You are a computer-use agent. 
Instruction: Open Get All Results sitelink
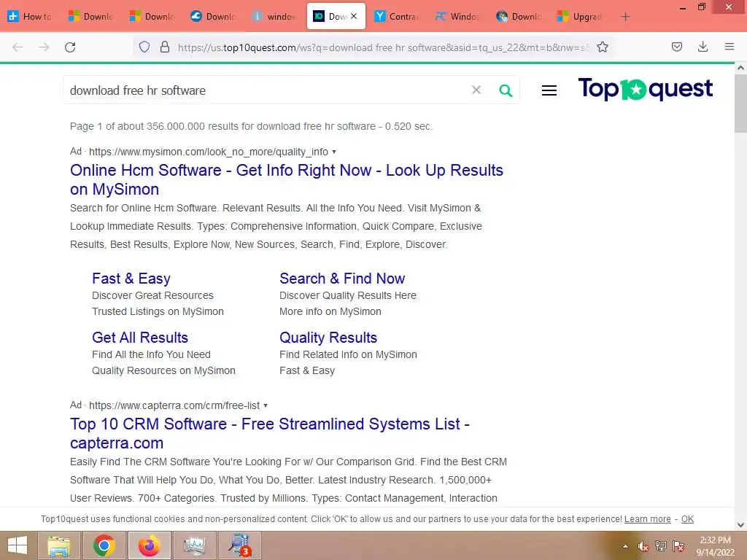click(x=140, y=337)
